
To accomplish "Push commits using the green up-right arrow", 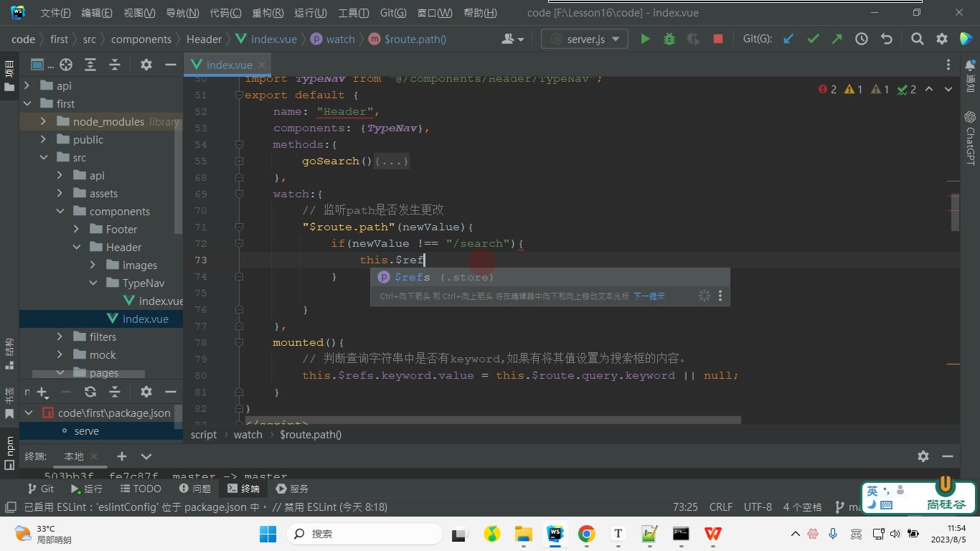I will pos(837,39).
